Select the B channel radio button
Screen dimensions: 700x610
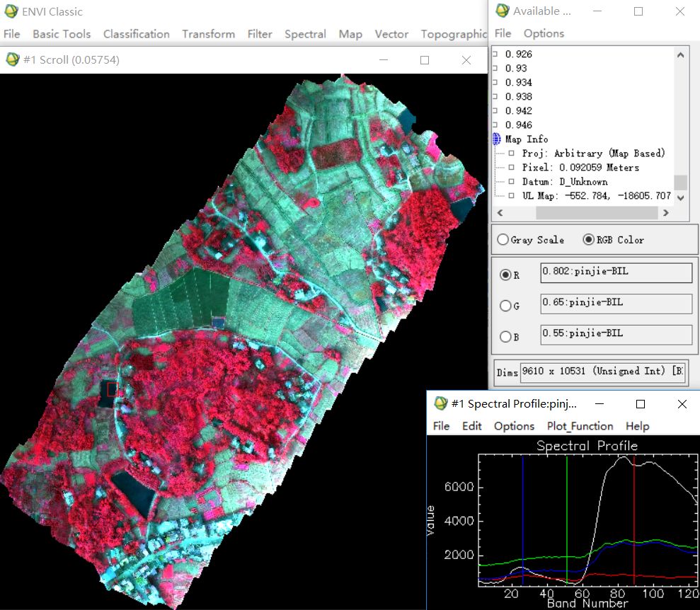505,337
